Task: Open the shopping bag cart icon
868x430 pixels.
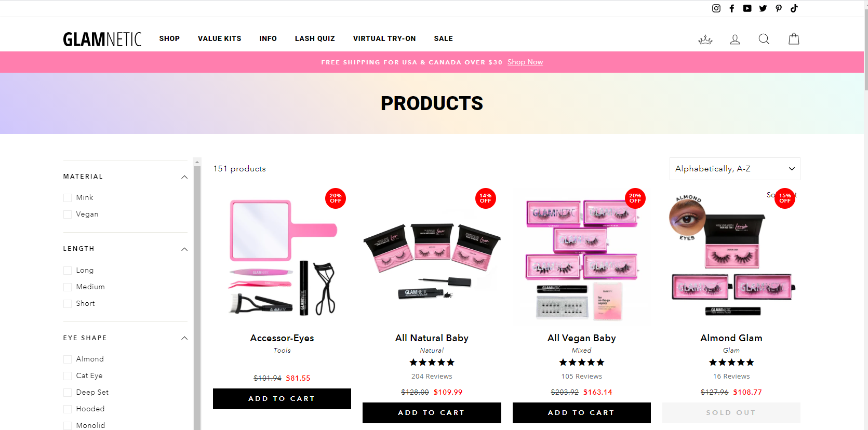Action: pos(794,39)
